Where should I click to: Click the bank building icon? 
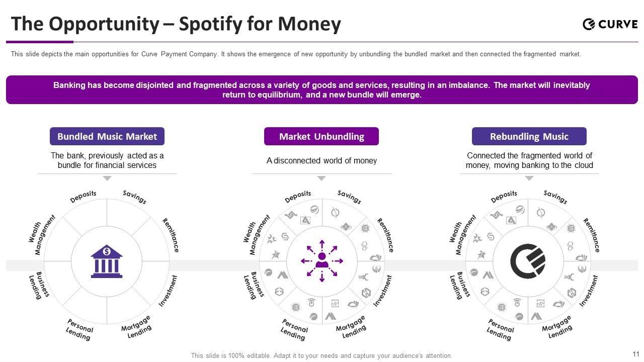[107, 261]
